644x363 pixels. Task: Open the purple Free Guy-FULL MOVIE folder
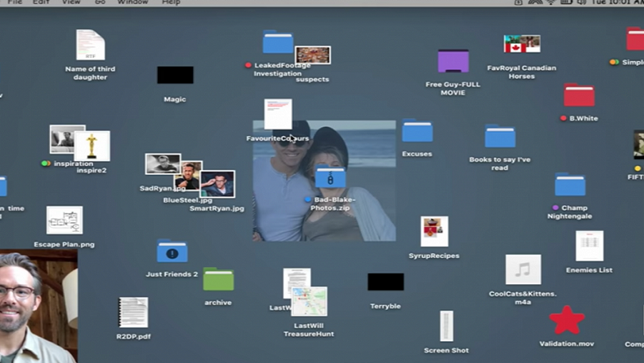[x=453, y=61]
